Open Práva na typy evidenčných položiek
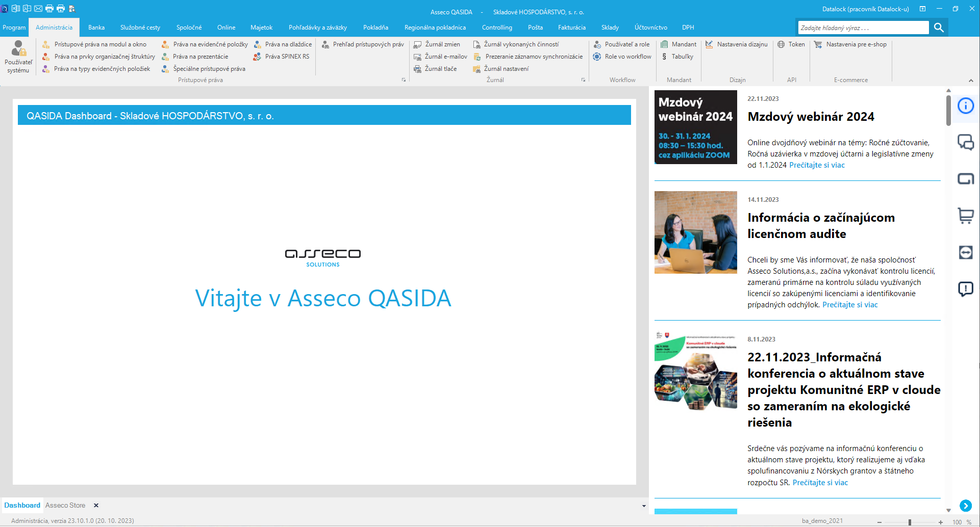The width and height of the screenshot is (980, 527). [x=96, y=69]
